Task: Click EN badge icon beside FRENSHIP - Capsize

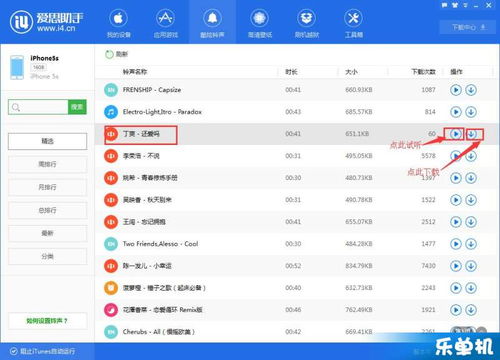Action: click(x=111, y=90)
